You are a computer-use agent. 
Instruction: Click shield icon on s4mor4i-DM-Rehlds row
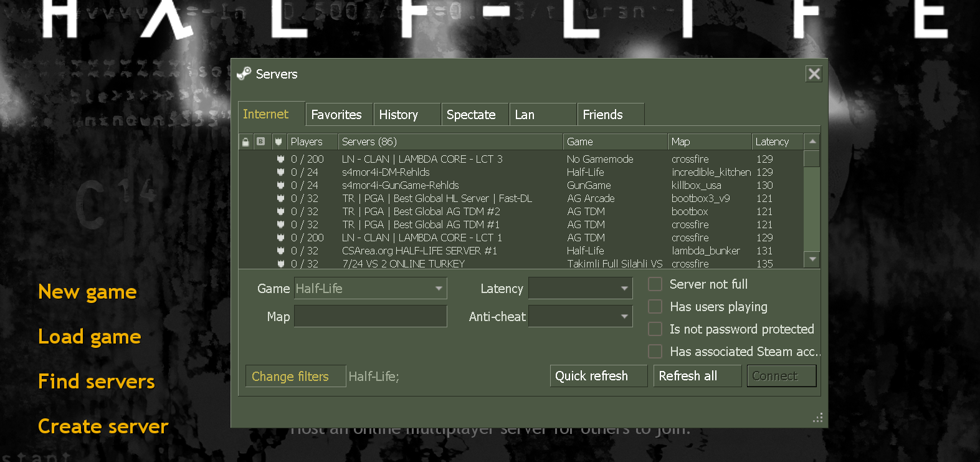281,172
